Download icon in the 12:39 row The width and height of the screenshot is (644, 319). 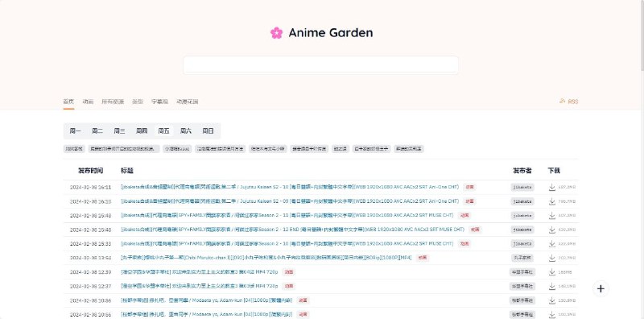[x=552, y=272]
